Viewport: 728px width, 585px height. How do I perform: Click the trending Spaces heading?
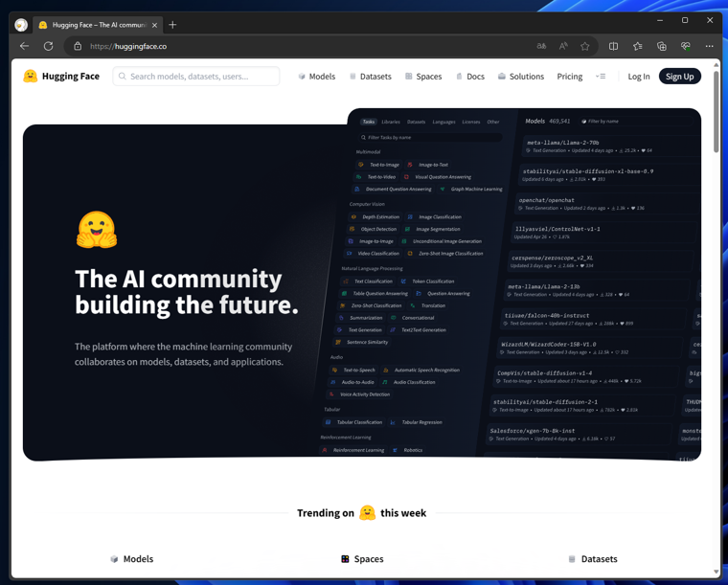click(x=363, y=559)
